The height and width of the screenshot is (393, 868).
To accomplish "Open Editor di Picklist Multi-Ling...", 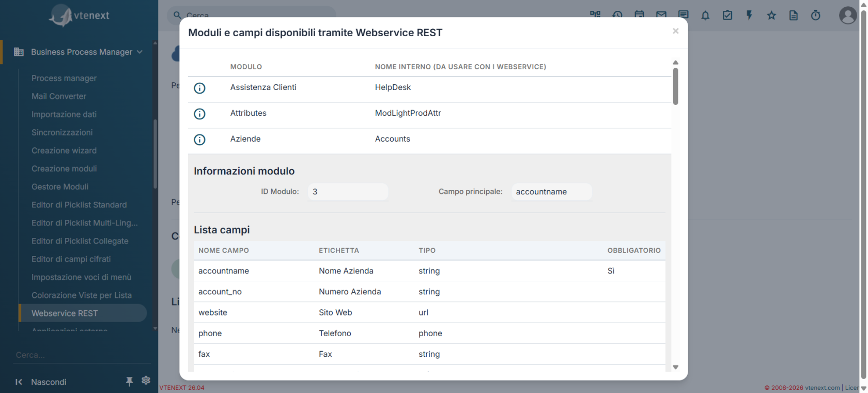I will pyautogui.click(x=85, y=223).
